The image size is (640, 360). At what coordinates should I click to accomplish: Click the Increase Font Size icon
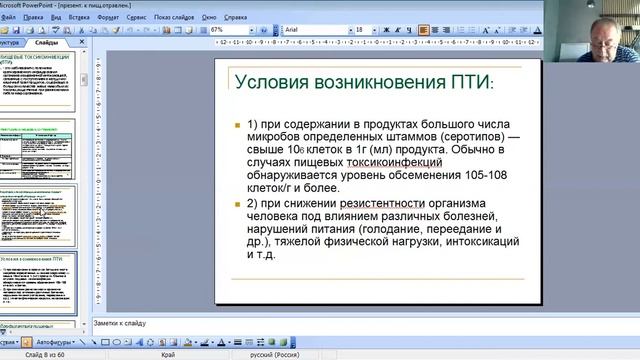486,30
